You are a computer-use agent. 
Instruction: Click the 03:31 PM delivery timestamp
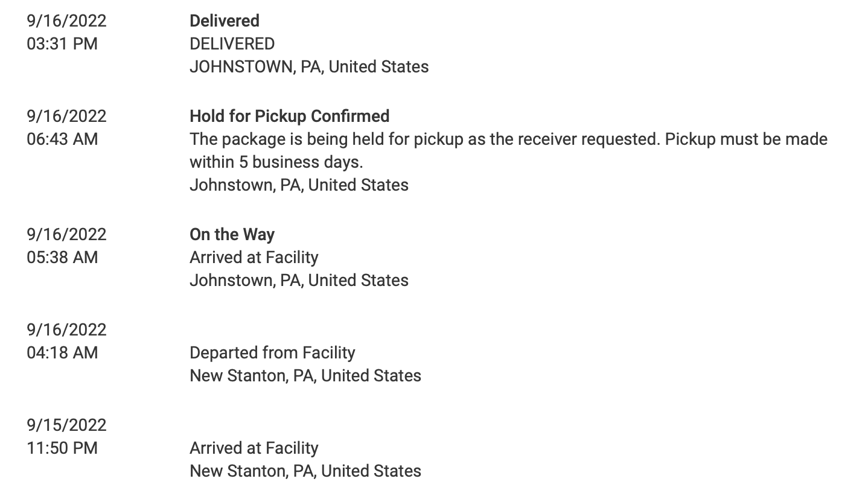pos(62,43)
